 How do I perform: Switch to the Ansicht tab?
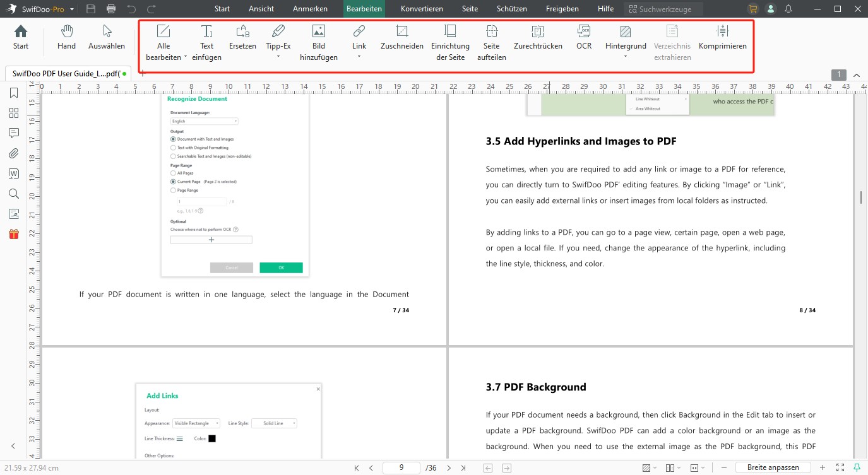coord(261,9)
